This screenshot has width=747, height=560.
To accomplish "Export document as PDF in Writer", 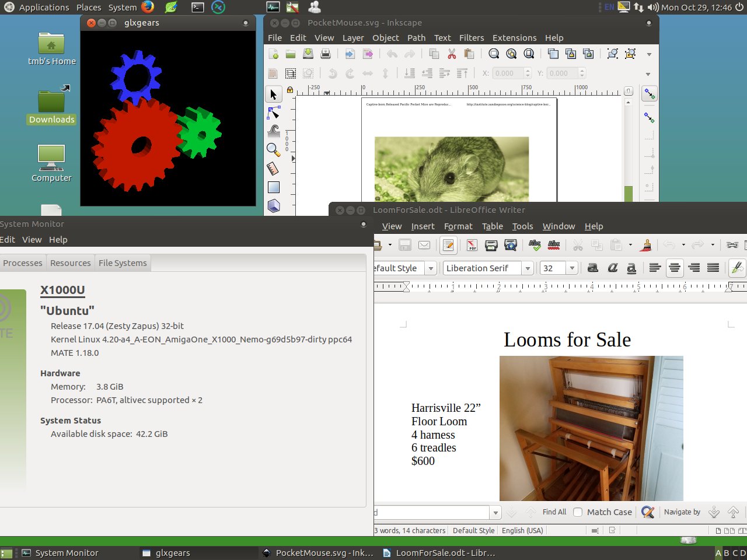I will (472, 245).
